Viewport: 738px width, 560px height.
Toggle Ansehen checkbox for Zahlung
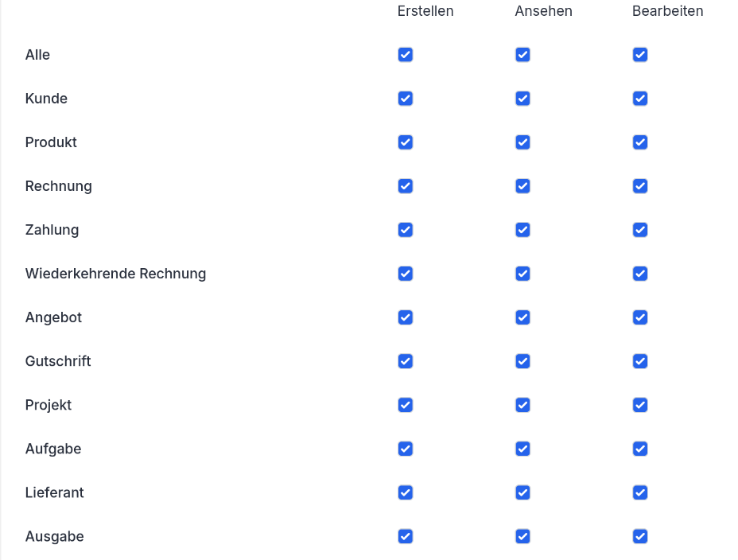[522, 230]
